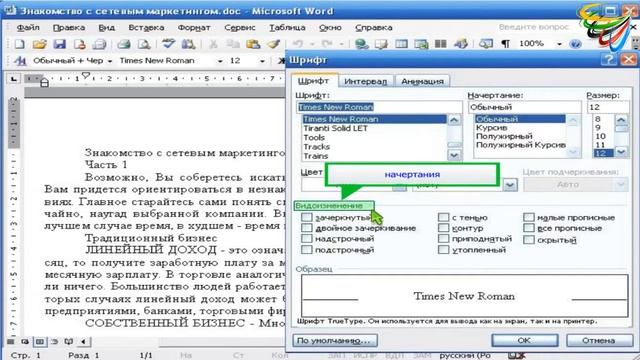Open the undo history dropdown arrow
The height and width of the screenshot is (360, 640).
point(312,44)
